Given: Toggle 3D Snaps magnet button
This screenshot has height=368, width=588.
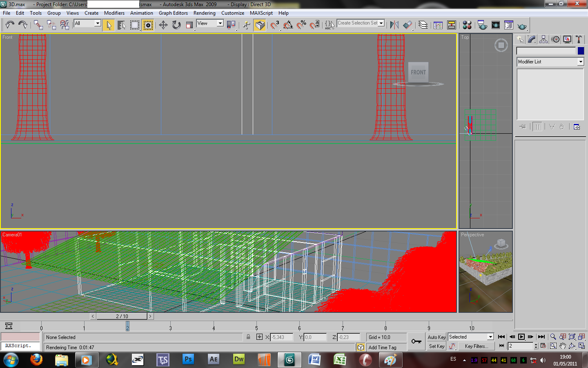Looking at the screenshot, I should coord(275,25).
